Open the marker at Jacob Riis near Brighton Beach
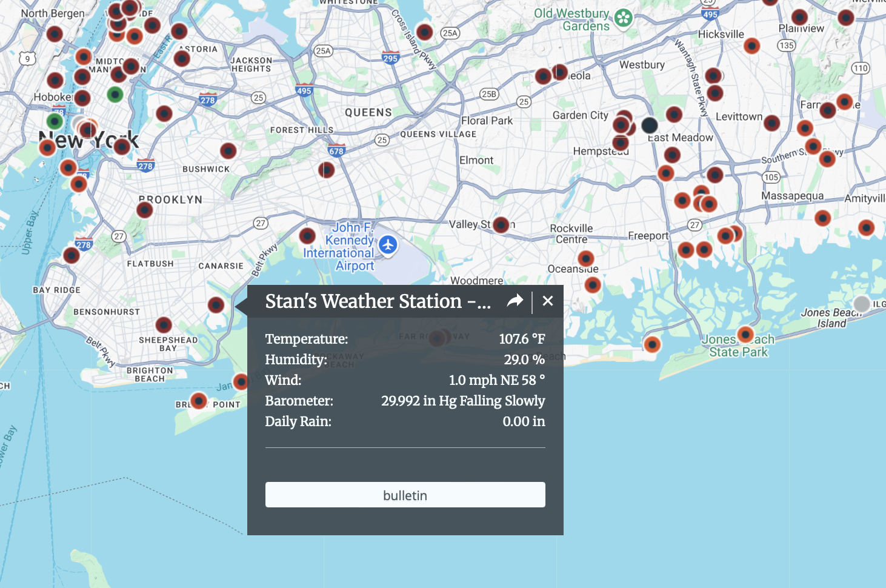The width and height of the screenshot is (886, 588). [x=241, y=381]
